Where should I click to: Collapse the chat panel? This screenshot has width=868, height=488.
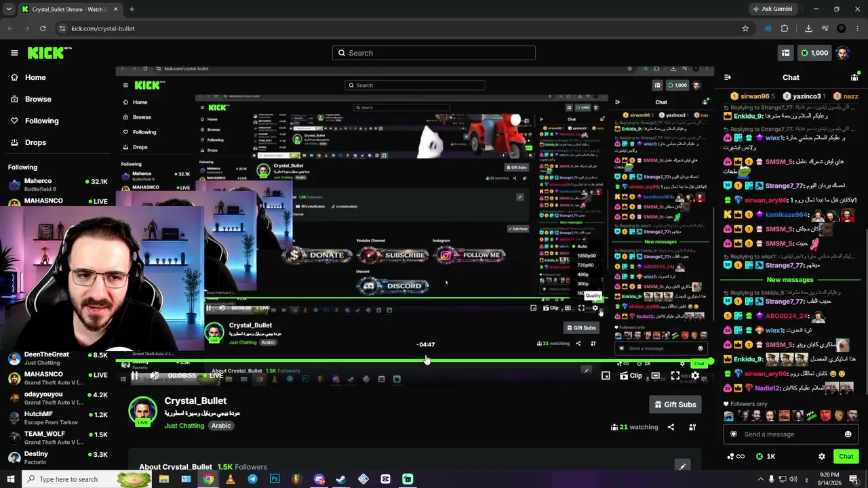727,77
